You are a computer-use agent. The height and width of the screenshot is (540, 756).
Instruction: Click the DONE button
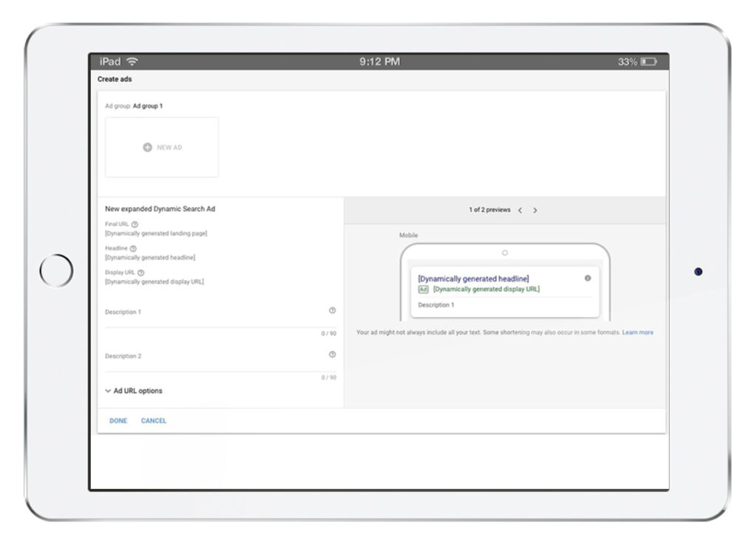pyautogui.click(x=118, y=421)
